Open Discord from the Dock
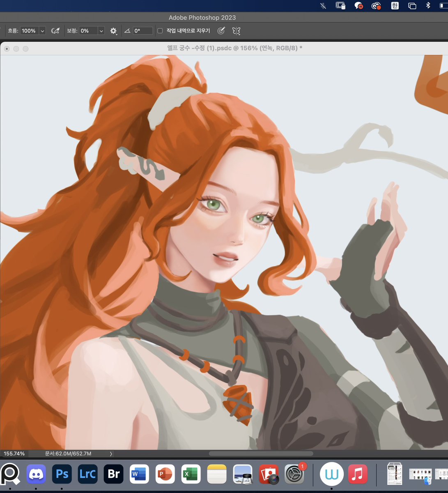The height and width of the screenshot is (493, 448). coord(36,474)
